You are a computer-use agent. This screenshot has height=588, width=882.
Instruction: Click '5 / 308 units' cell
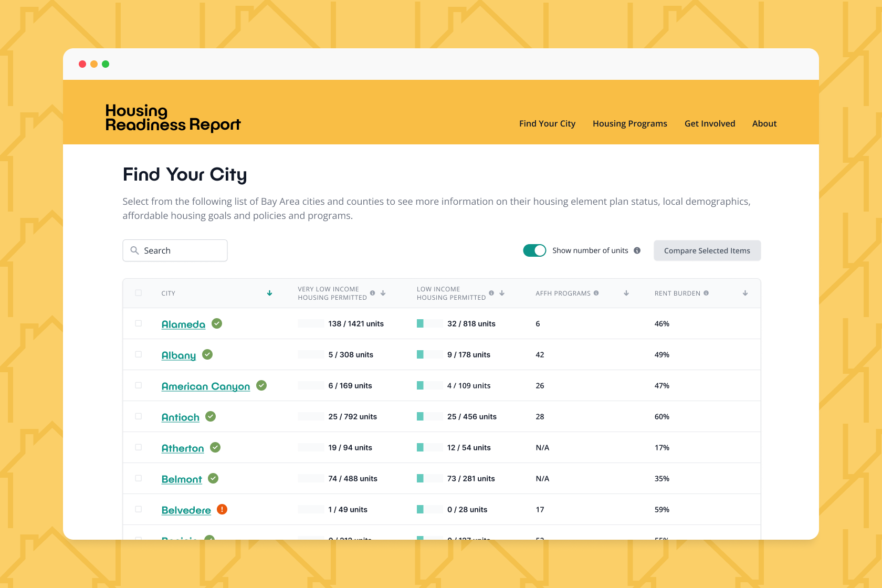[x=351, y=354]
